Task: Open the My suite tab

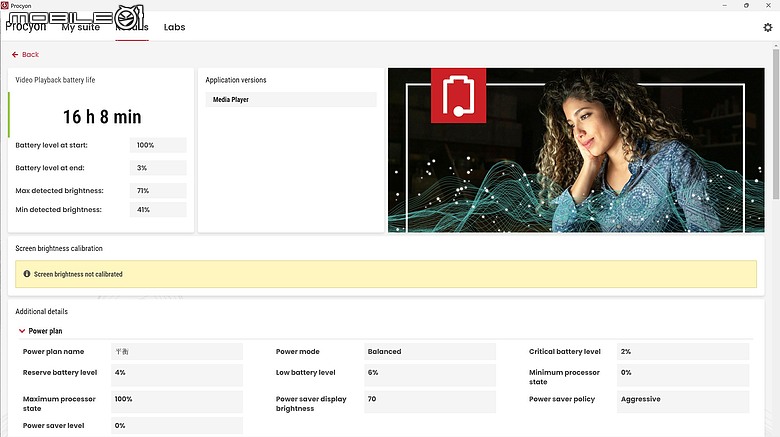Action: (81, 27)
